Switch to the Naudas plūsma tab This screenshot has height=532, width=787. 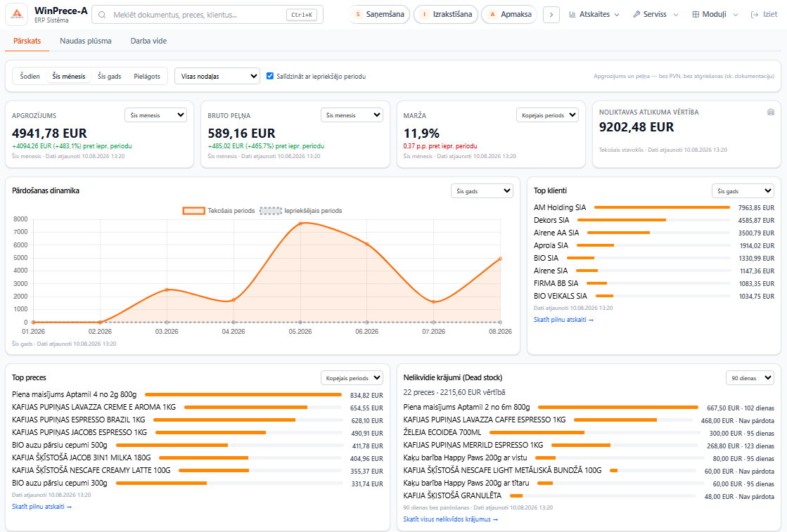click(x=86, y=41)
